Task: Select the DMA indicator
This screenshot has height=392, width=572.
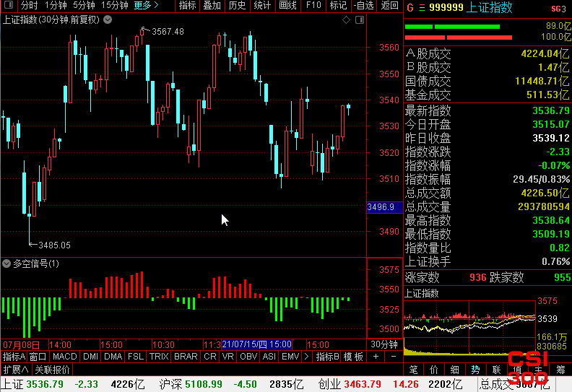Action: coord(113,356)
